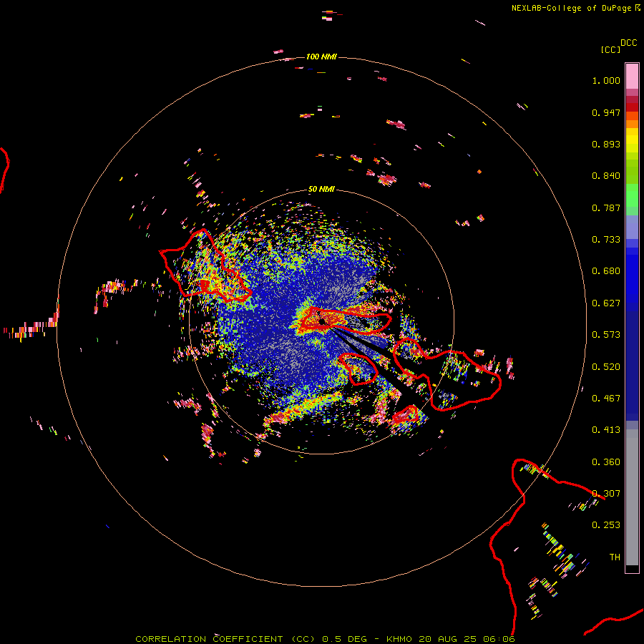Click the 0.733 value on the color scale
This screenshot has height=644, width=644.
(606, 240)
